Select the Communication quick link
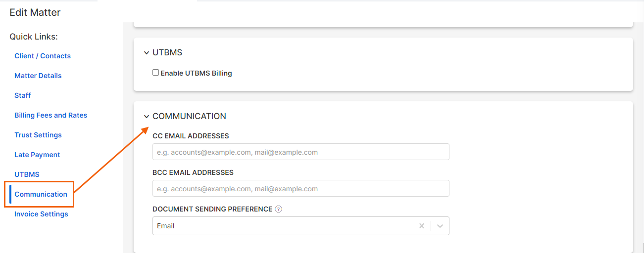This screenshot has width=644, height=253. point(41,194)
